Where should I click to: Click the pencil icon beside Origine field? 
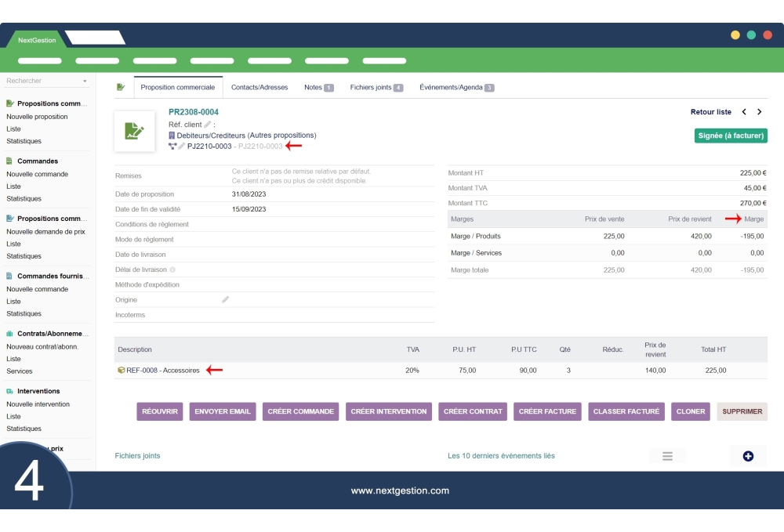(226, 299)
